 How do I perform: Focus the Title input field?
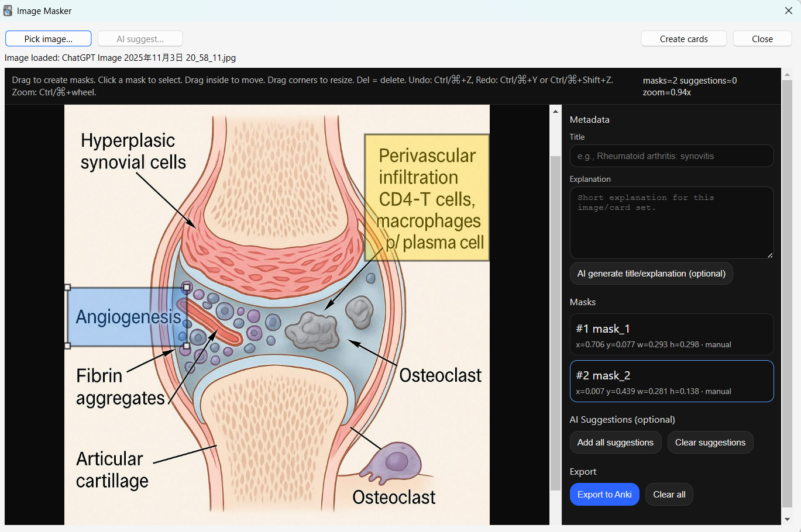click(x=671, y=156)
